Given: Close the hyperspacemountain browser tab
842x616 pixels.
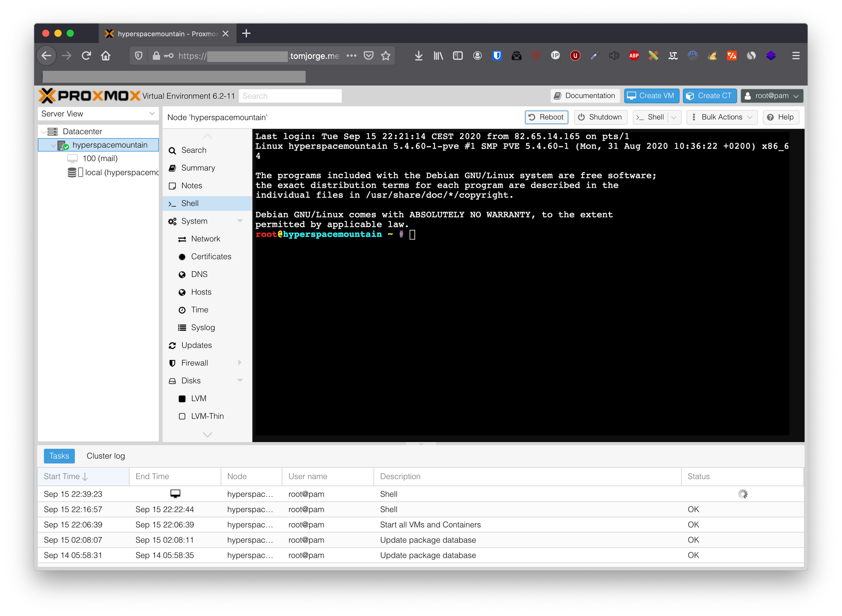Looking at the screenshot, I should click(x=226, y=33).
